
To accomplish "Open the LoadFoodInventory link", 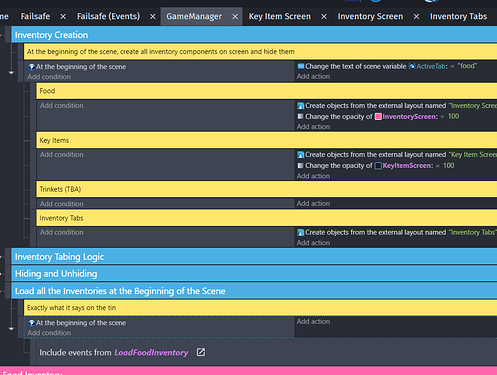I will pos(151,352).
